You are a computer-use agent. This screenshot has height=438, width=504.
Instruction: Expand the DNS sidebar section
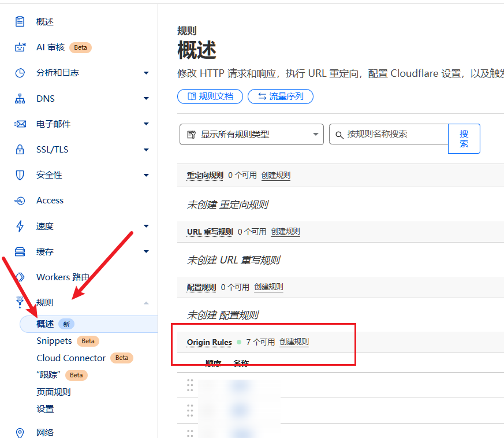click(x=146, y=98)
